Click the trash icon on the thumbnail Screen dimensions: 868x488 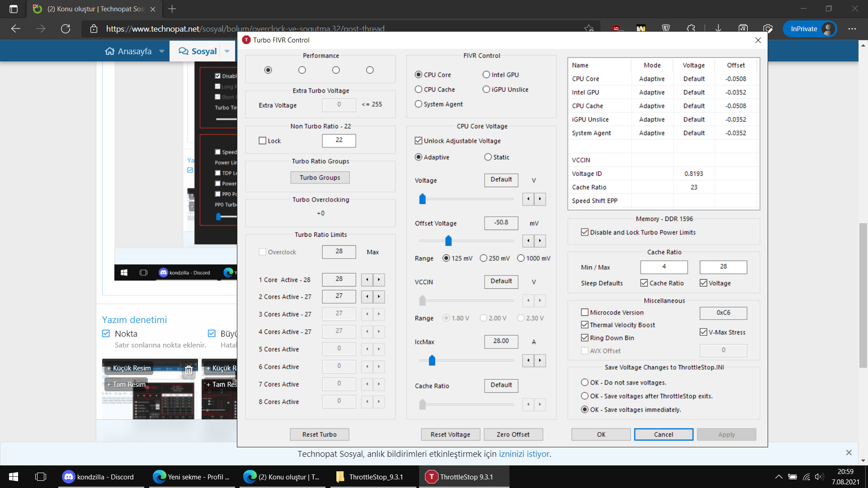pos(189,371)
